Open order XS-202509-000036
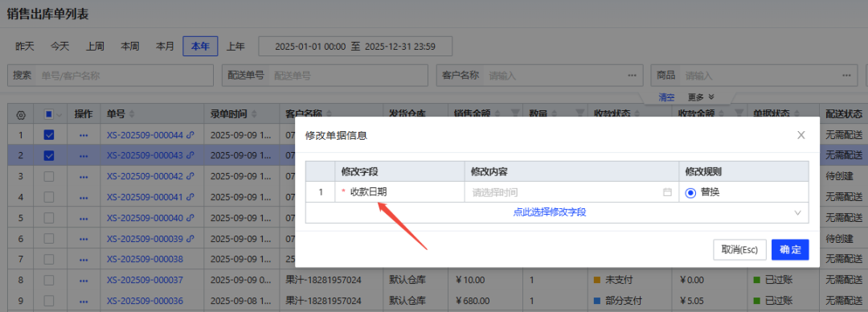 click(x=145, y=301)
